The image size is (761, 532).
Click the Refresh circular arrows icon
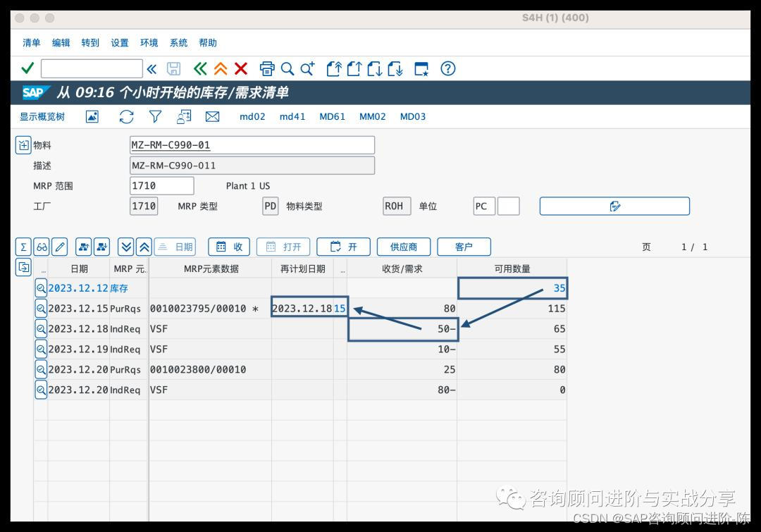click(126, 116)
